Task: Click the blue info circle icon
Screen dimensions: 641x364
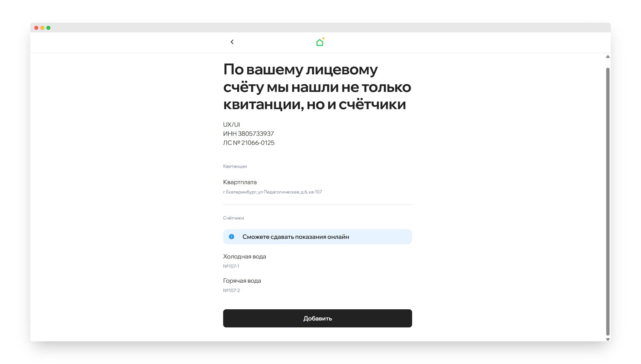Action: [231, 237]
